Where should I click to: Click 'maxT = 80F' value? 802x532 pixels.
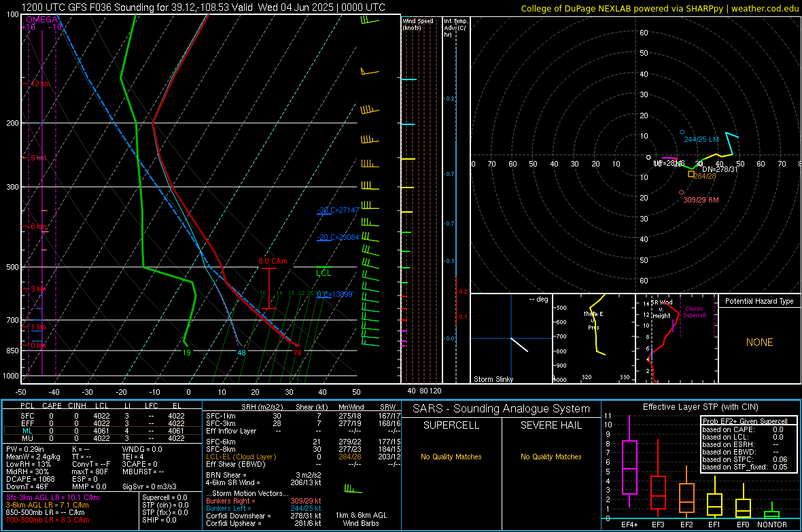(90, 472)
